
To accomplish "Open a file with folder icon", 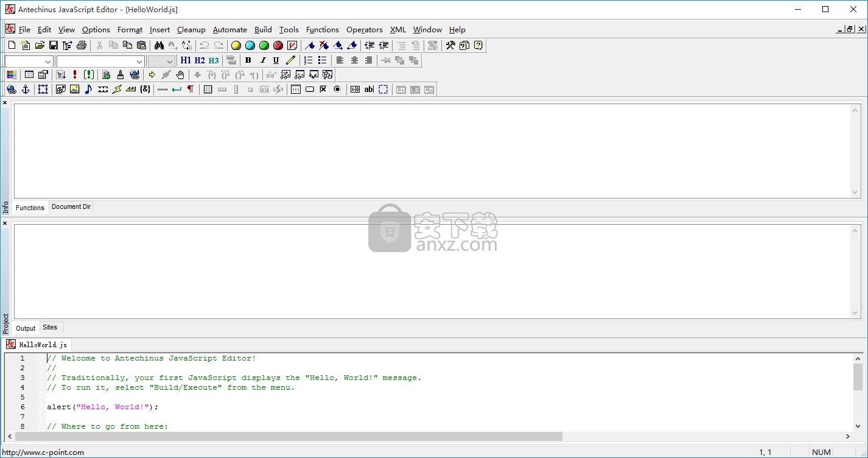I will [40, 45].
